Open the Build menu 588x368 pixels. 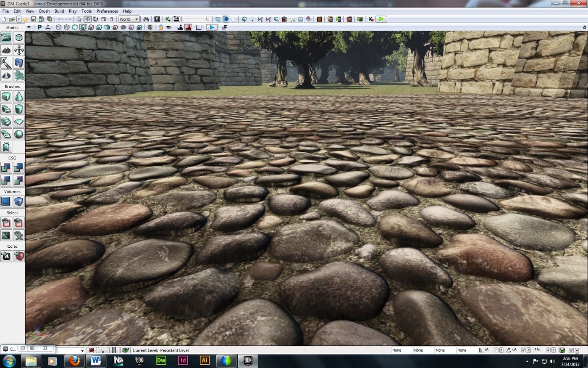click(59, 11)
